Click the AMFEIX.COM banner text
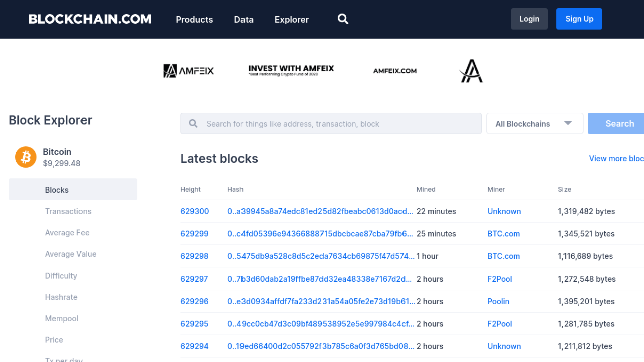Viewport: 644px width, 362px height. tap(395, 71)
